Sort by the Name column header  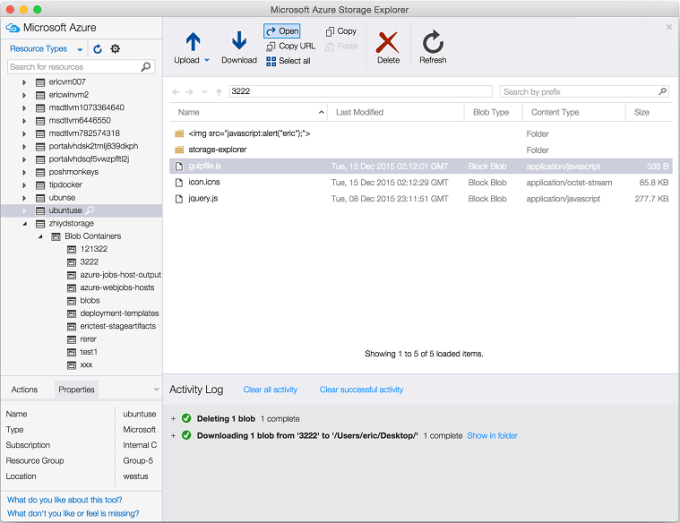click(x=248, y=112)
